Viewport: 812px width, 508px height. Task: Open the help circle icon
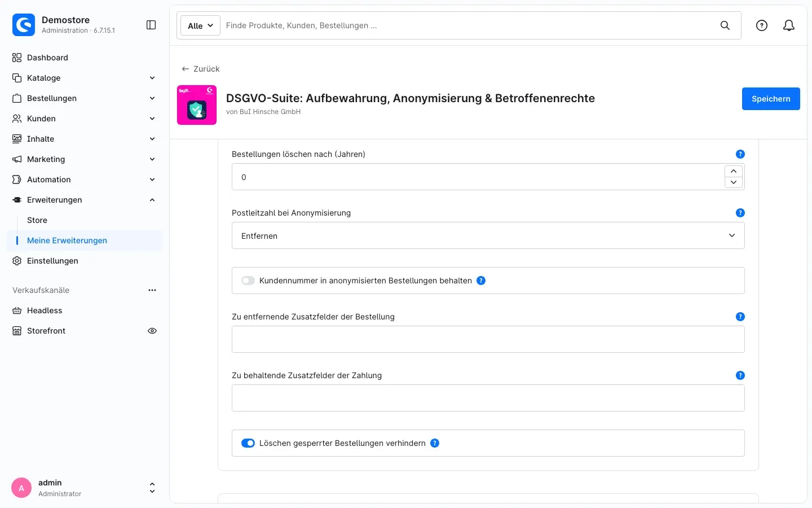point(762,25)
